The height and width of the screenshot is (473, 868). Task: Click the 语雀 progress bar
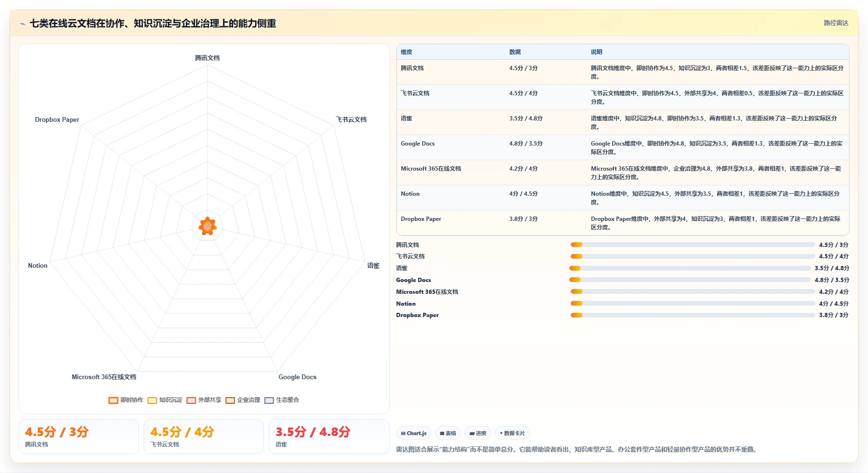(690, 268)
